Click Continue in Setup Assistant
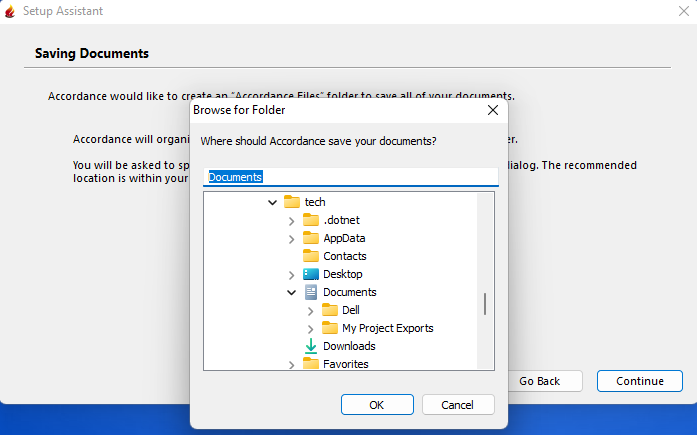 pos(639,381)
